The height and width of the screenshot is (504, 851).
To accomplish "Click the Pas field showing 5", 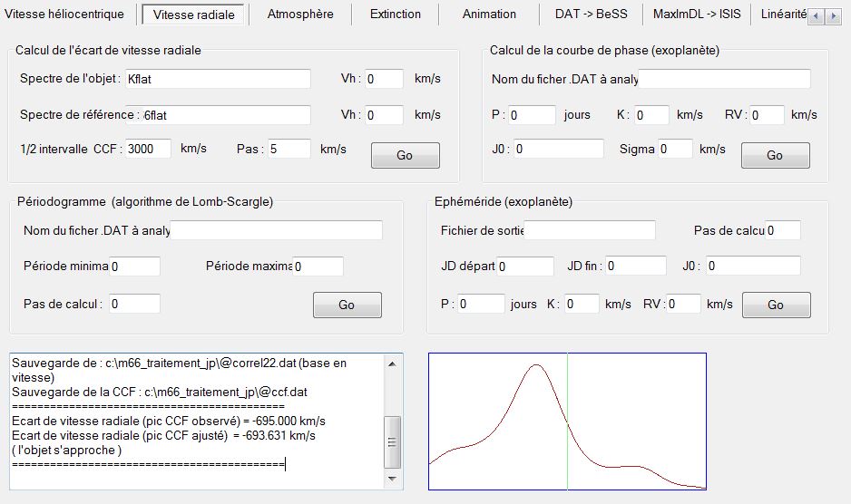I will point(289,149).
